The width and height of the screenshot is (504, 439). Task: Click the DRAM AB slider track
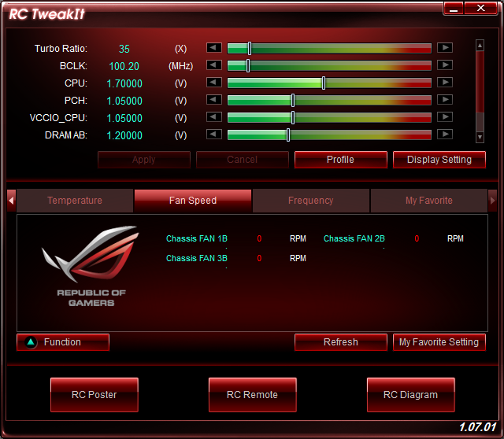[x=329, y=135]
